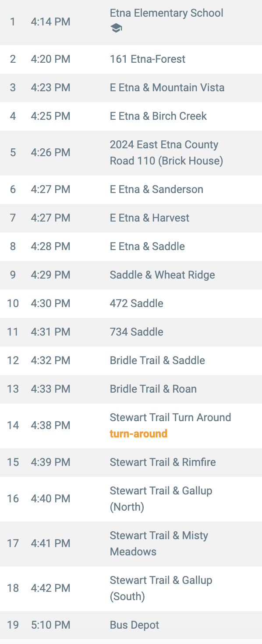Click the graduation cap school icon
Screen dimensions: 262x644
(x=116, y=29)
